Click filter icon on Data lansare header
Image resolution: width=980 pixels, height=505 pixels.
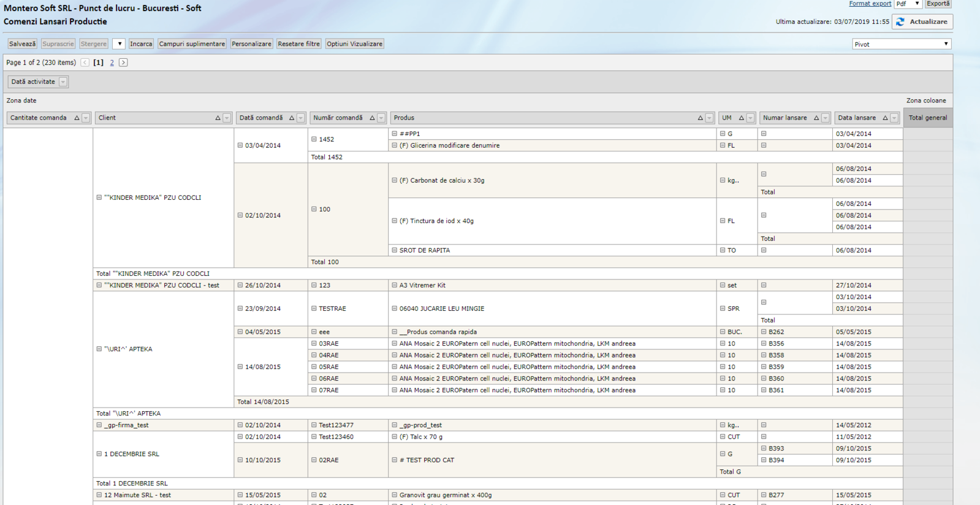[x=894, y=118]
